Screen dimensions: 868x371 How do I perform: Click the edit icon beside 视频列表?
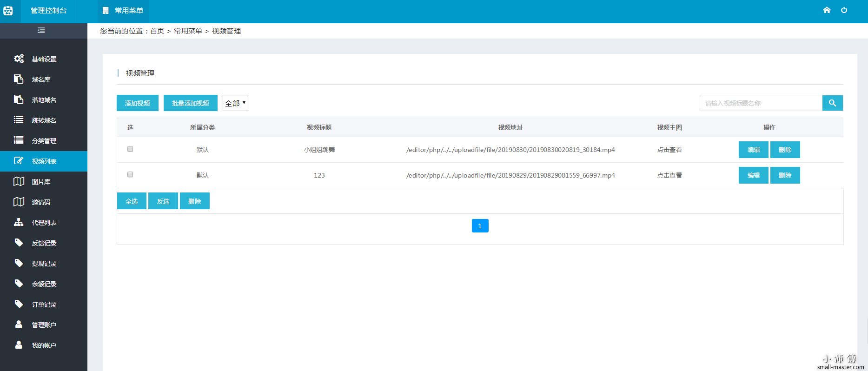(19, 161)
